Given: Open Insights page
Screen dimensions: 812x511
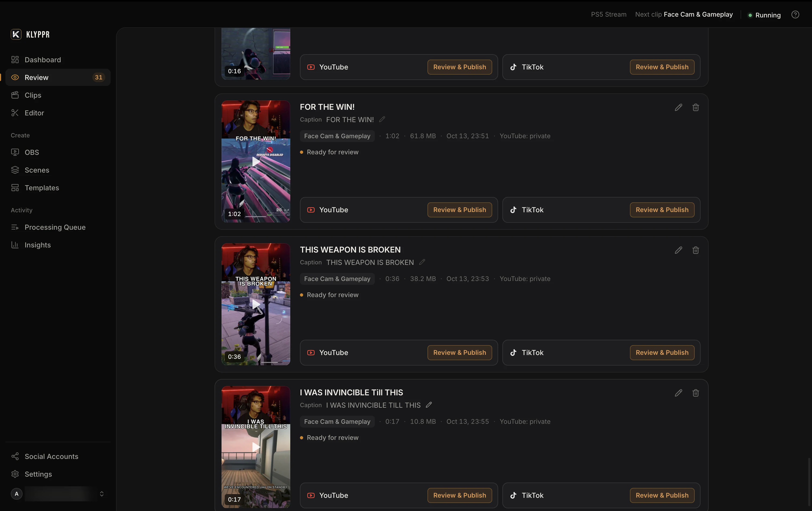Looking at the screenshot, I should click(58, 245).
